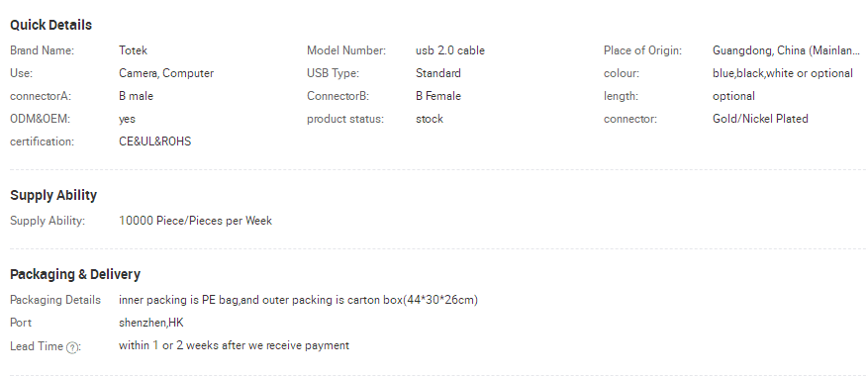Click the Supply Ability section heading
The image size is (868, 377).
click(53, 195)
